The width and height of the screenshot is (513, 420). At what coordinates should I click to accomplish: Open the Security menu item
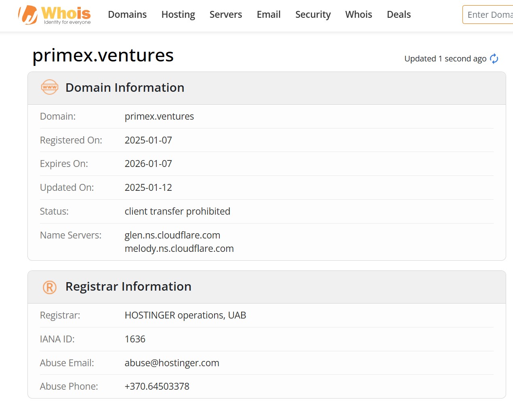313,15
